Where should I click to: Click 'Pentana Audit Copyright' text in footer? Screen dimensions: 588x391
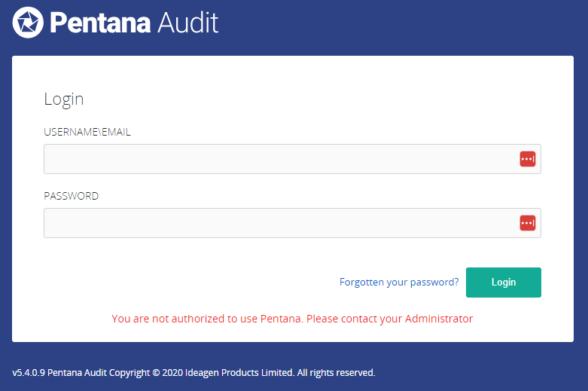[x=99, y=373]
